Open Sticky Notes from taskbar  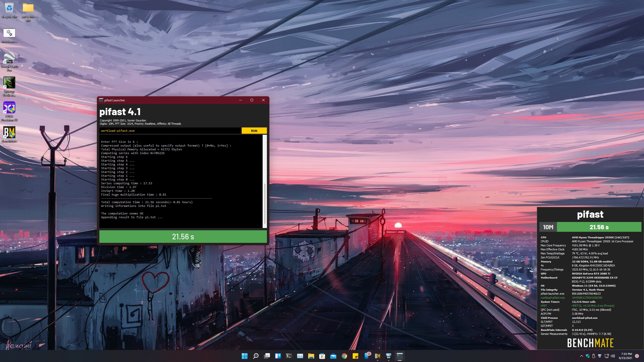point(355,356)
